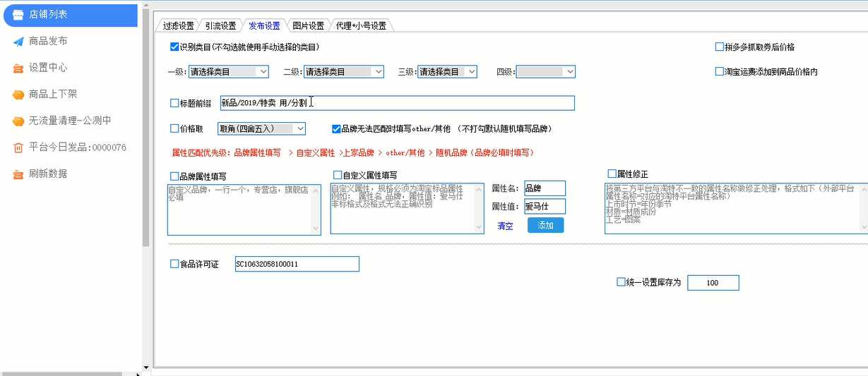868x376 pixels.
Task: Click the store icon beside 店铺列表
Action: click(18, 15)
